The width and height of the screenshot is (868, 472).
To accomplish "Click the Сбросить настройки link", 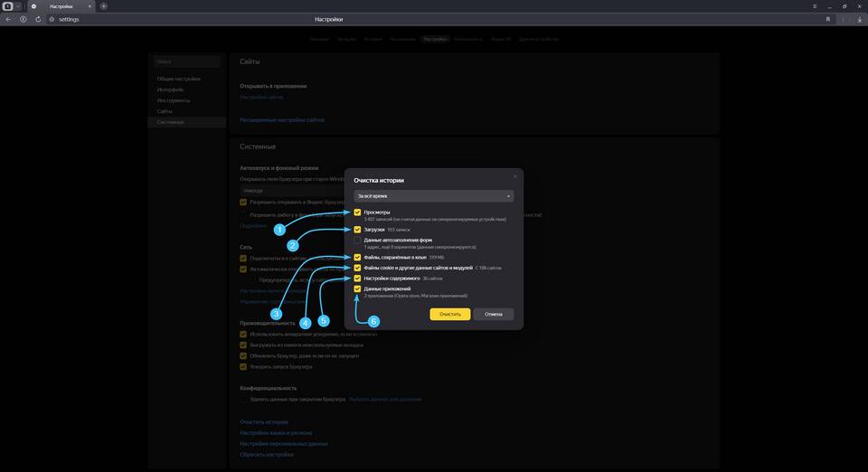I will (x=266, y=454).
